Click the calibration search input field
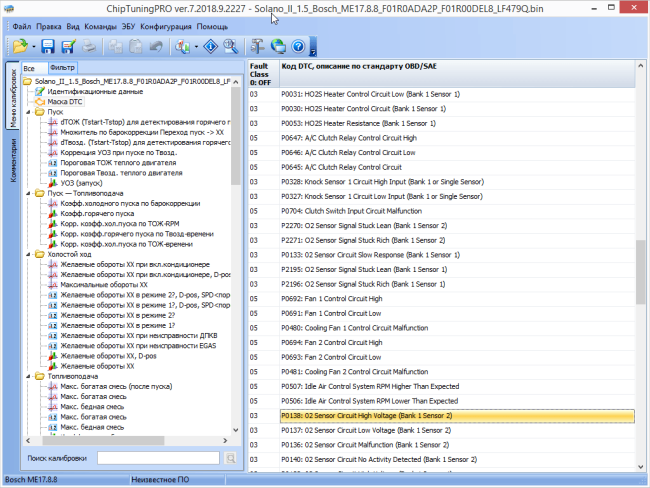Viewport: 650px width, 488px height. coord(158,458)
